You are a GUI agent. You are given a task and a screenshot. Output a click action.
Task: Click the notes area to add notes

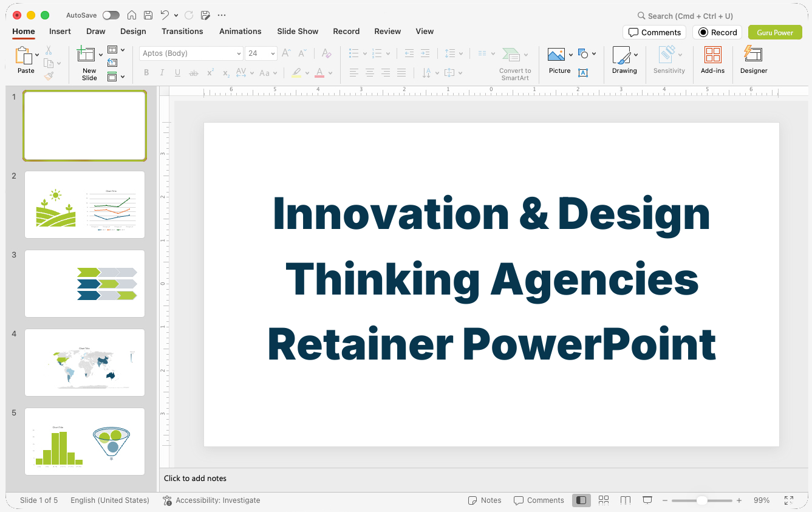(485, 479)
